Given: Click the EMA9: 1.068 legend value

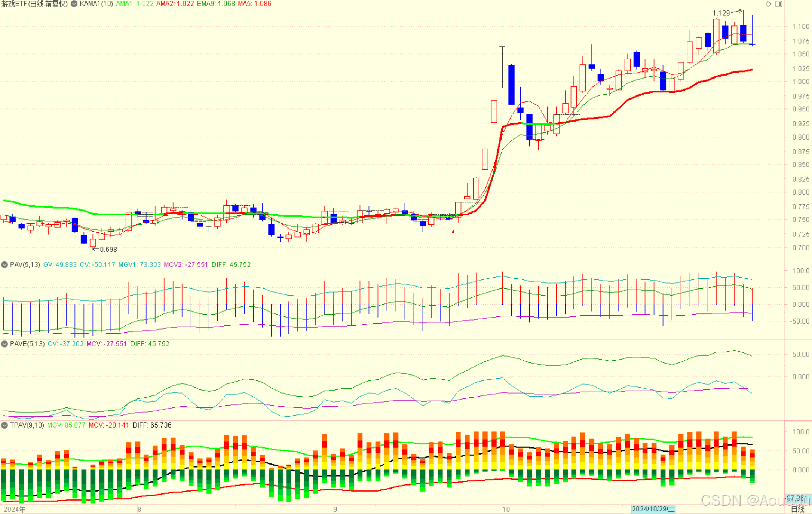Looking at the screenshot, I should pos(216,4).
